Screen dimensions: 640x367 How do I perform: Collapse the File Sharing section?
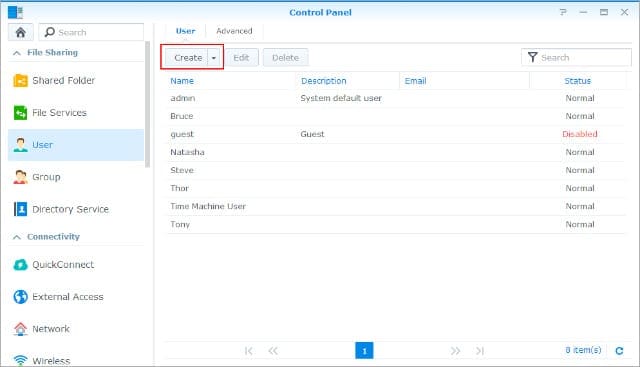click(x=17, y=53)
